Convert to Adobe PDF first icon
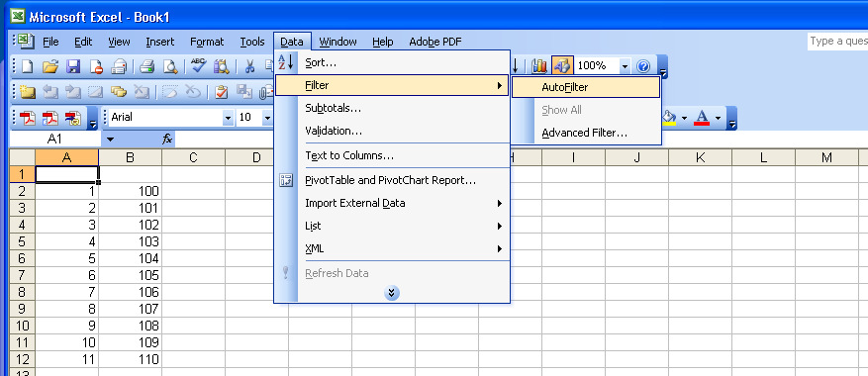Viewport: 868px width, 376px height. pos(28,118)
